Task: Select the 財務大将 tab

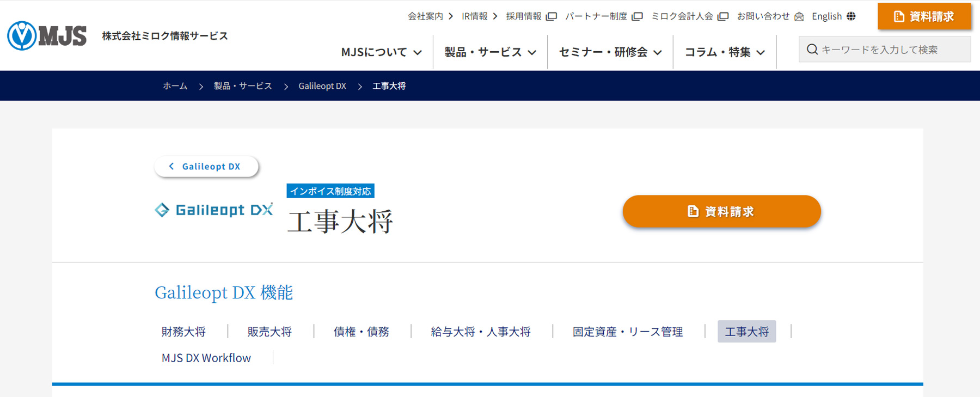Action: click(x=183, y=332)
